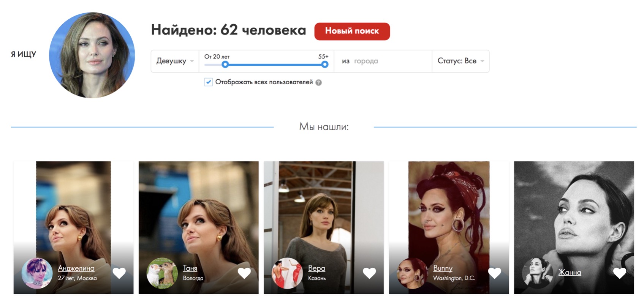Click the large search reference photo
The image size is (644, 303).
[92, 55]
